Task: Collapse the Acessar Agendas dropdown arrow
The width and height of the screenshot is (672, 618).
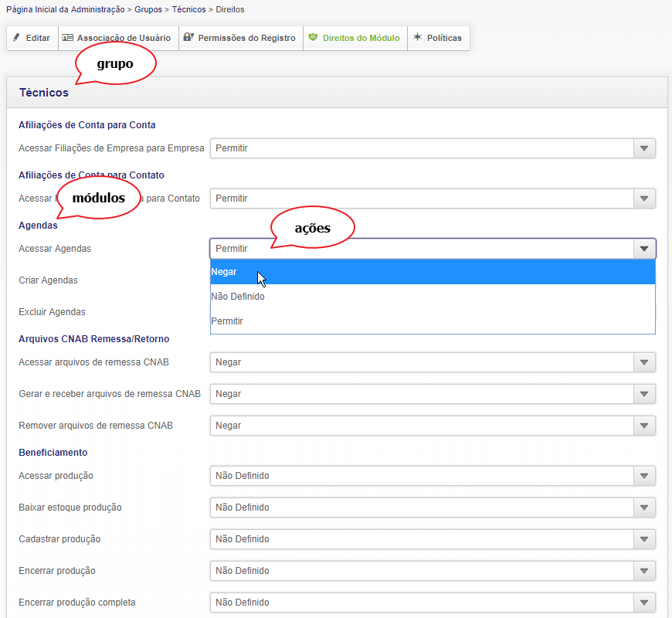Action: [643, 249]
